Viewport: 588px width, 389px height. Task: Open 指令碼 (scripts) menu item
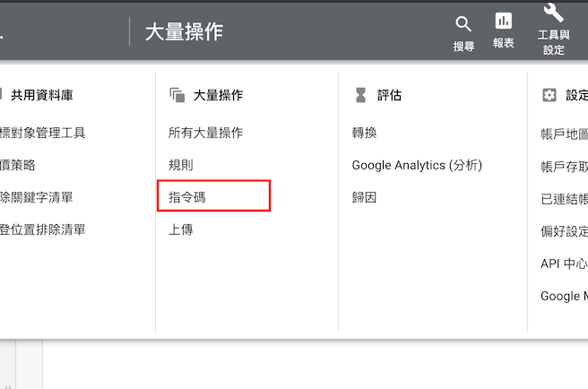click(187, 197)
